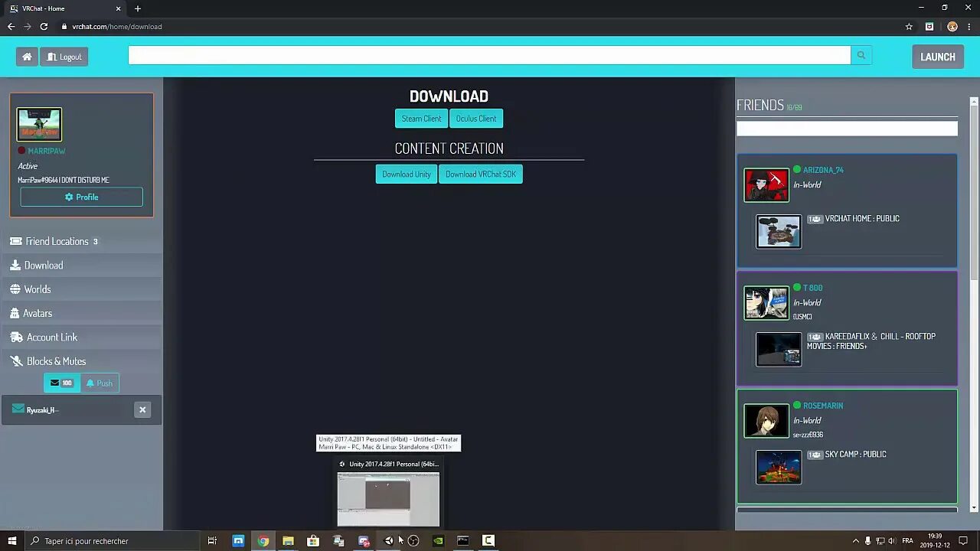Open File Explorer from taskbar
The height and width of the screenshot is (551, 980).
[288, 541]
